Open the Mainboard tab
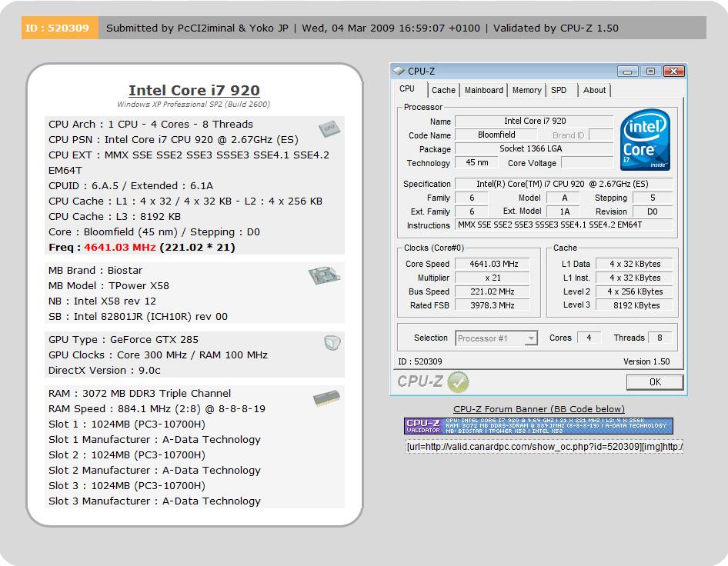 click(x=484, y=90)
